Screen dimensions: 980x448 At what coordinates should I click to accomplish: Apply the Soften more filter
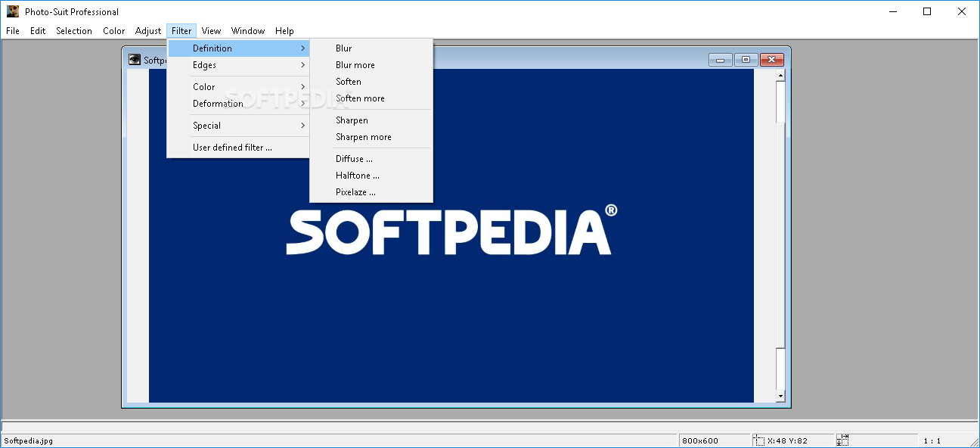coord(371,98)
